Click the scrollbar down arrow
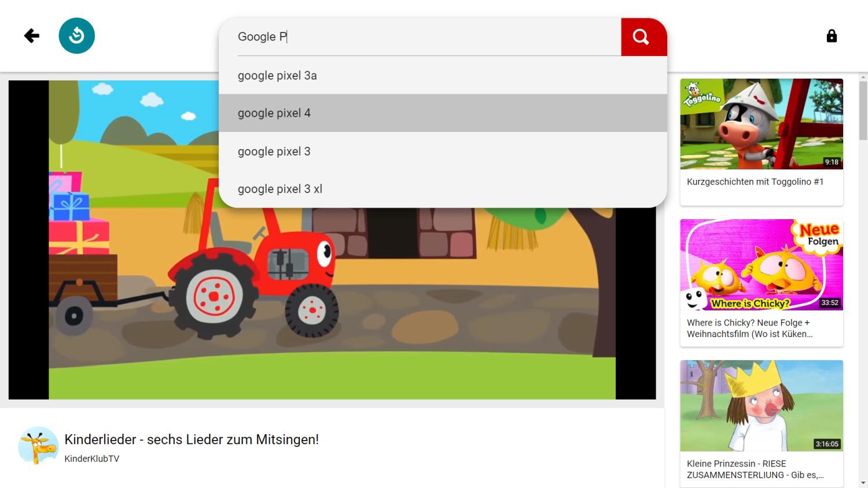This screenshot has width=868, height=488. coord(863,483)
